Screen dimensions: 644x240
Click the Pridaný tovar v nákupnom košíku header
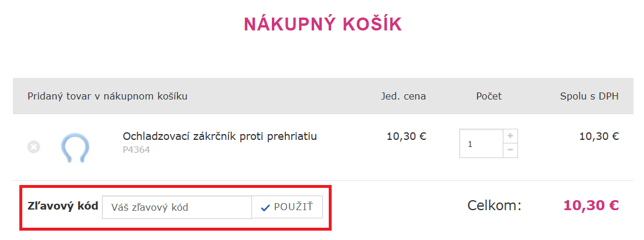[x=107, y=96]
